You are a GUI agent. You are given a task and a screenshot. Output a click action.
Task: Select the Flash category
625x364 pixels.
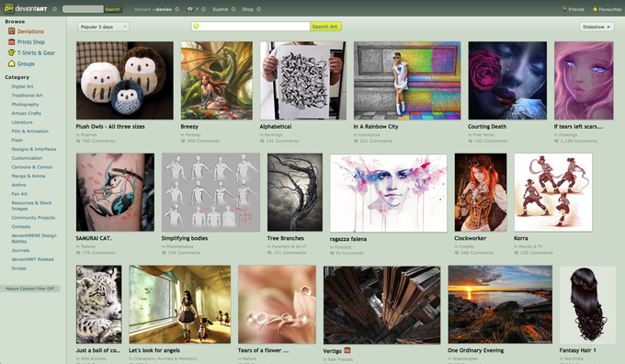click(17, 140)
